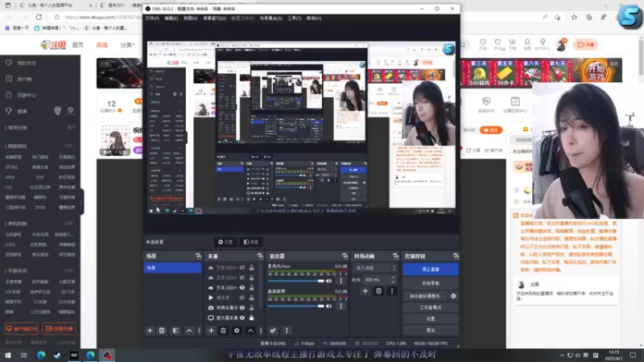Image resolution: width=644 pixels, height=362 pixels.
Task: Refresh the Douyu page in the browser
Action: click(39, 17)
